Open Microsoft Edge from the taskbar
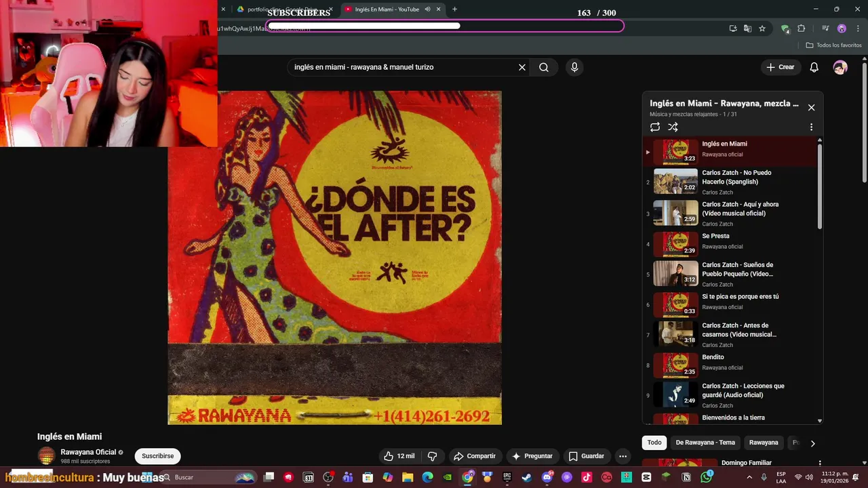The width and height of the screenshot is (868, 488). (x=428, y=477)
